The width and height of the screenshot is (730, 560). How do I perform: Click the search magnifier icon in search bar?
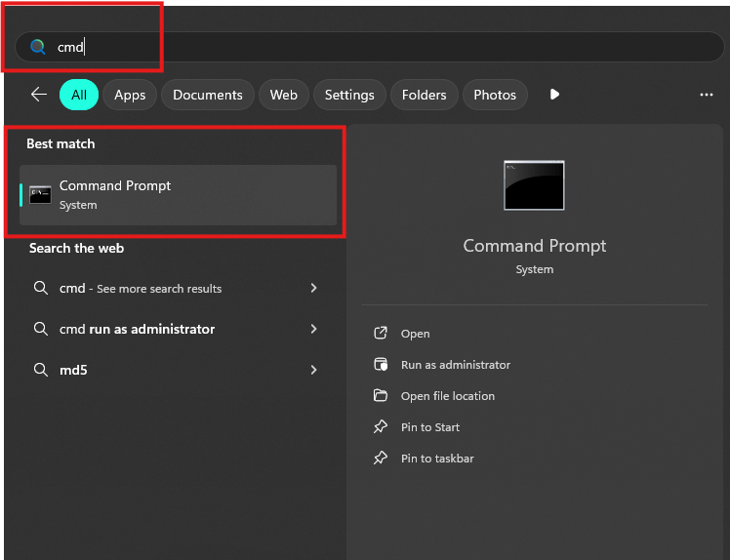coord(38,47)
